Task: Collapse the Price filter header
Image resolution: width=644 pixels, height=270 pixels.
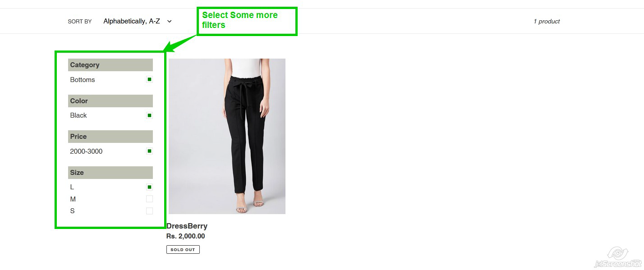Action: point(110,137)
